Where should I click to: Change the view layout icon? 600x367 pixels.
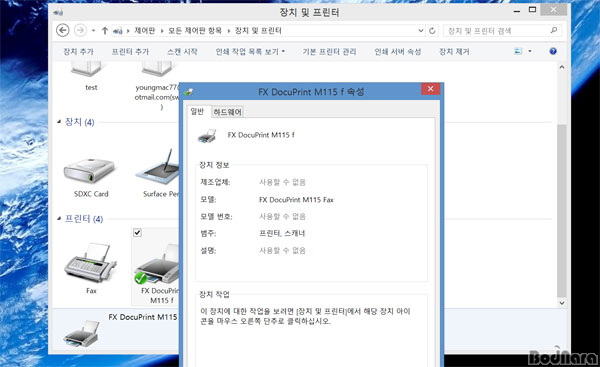click(518, 51)
